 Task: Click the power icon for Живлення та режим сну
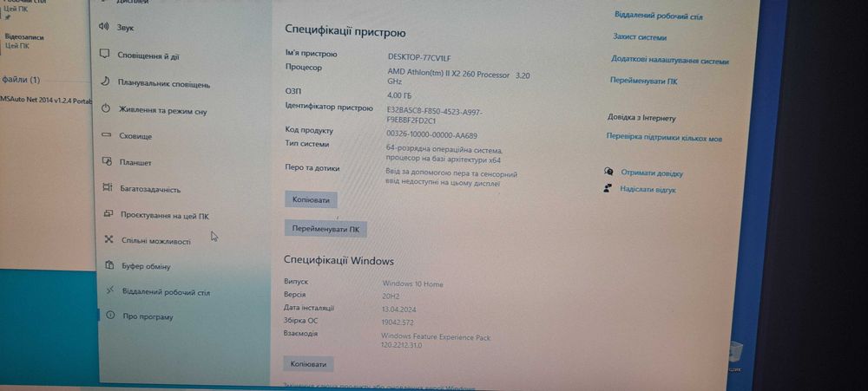point(106,108)
